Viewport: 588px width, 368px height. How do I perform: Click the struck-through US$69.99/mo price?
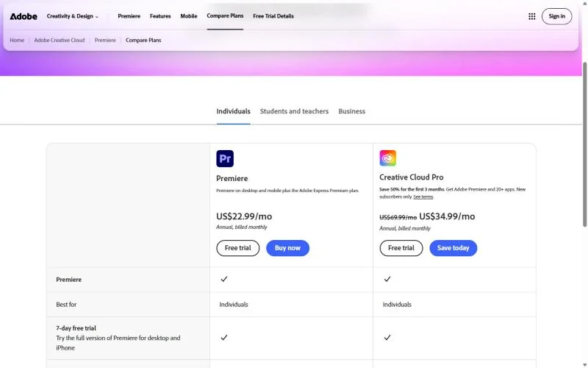click(398, 217)
